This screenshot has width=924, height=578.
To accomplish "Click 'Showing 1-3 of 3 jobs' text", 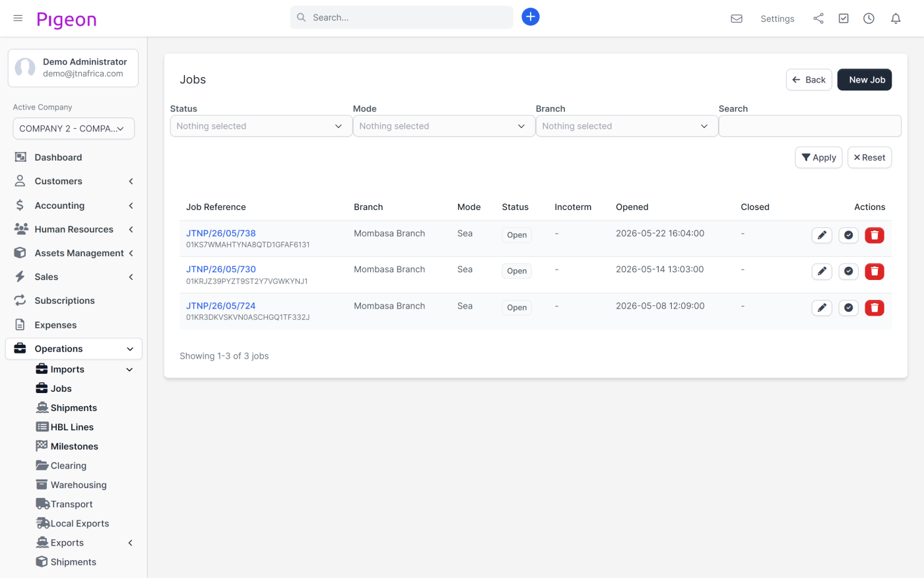I will click(224, 356).
